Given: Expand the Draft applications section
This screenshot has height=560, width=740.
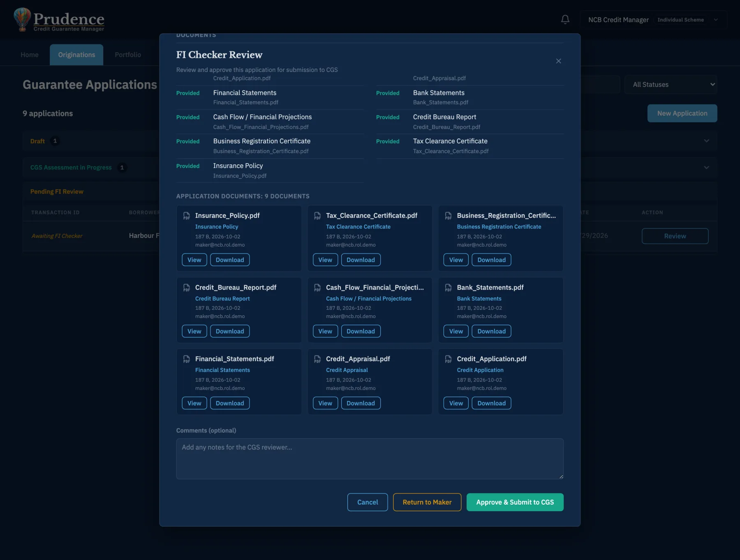Looking at the screenshot, I should coord(706,141).
